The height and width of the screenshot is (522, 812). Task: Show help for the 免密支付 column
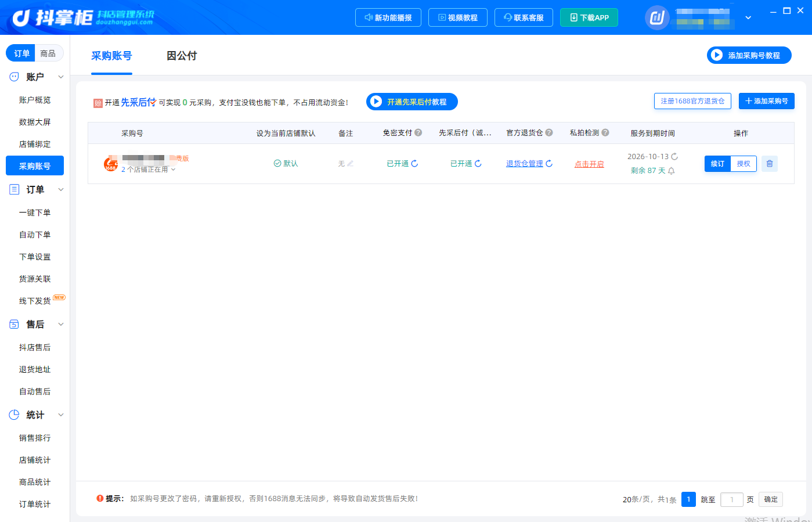coord(418,133)
